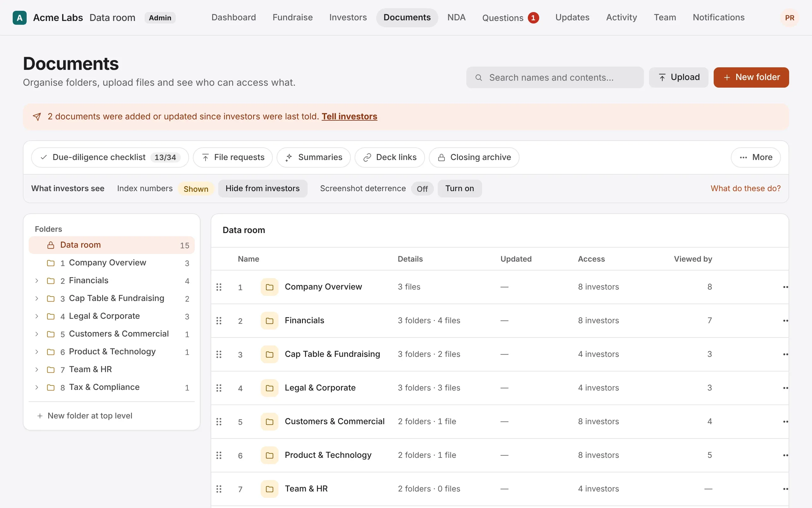Screen dimensions: 812x508
Task: Open the Notifications tab
Action: (718, 17)
